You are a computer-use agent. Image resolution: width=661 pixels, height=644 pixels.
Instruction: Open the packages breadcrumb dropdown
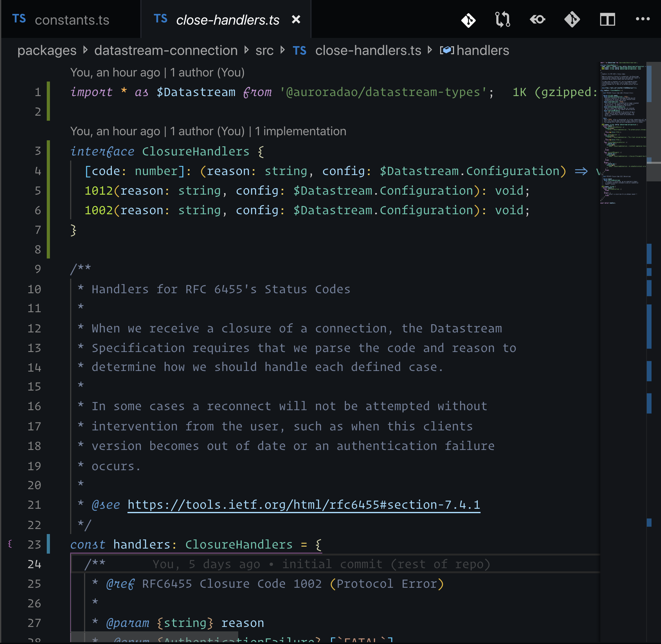pyautogui.click(x=47, y=50)
